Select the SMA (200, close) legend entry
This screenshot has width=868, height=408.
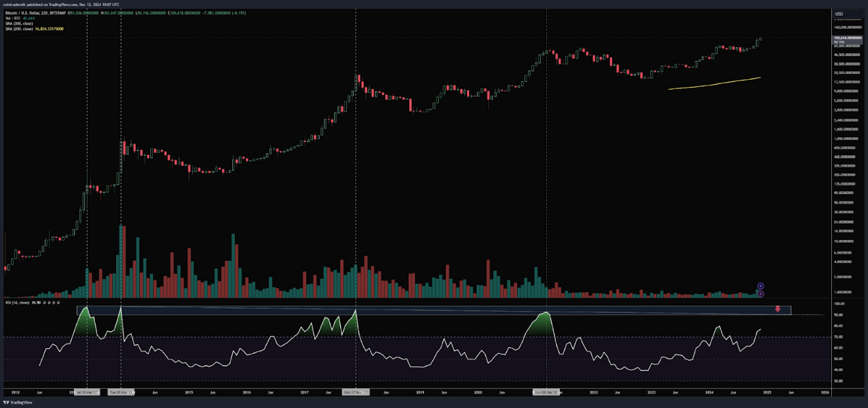[x=18, y=29]
